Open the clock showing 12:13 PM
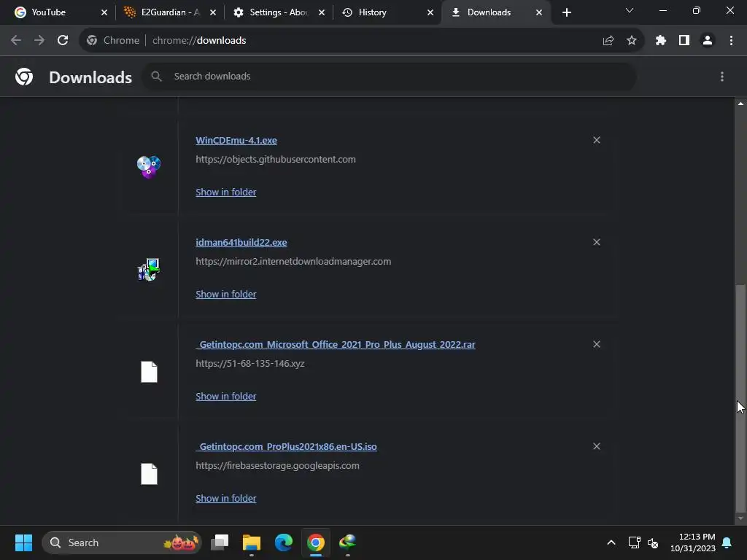Image resolution: width=747 pixels, height=560 pixels. pos(693,542)
